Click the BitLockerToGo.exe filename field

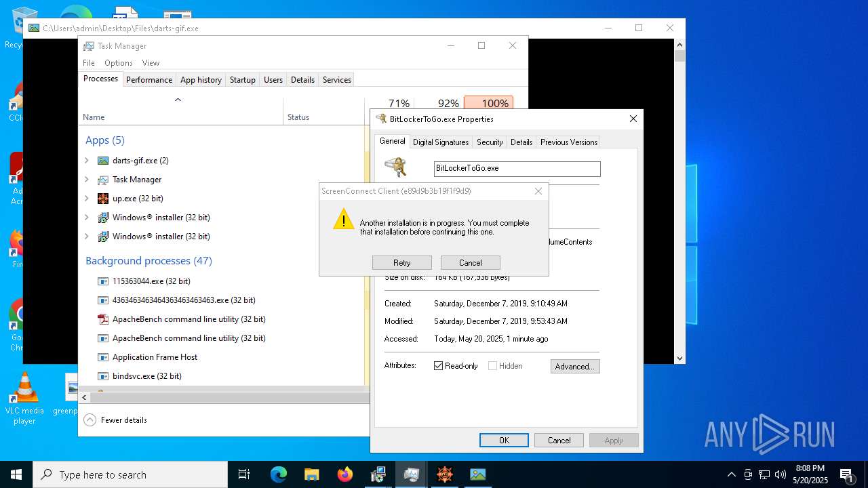pyautogui.click(x=517, y=168)
